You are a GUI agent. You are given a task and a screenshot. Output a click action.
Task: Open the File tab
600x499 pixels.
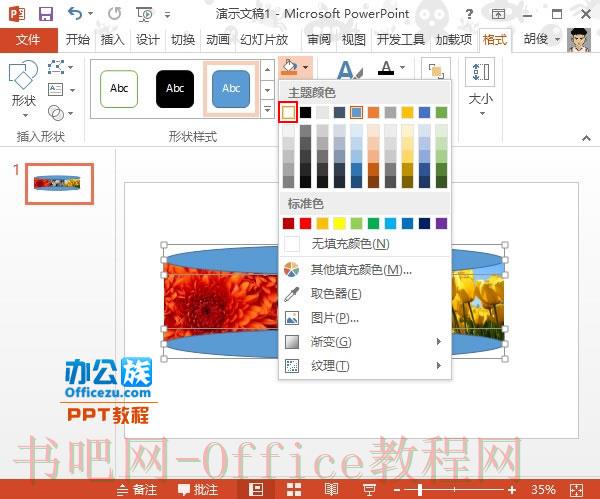pyautogui.click(x=28, y=39)
